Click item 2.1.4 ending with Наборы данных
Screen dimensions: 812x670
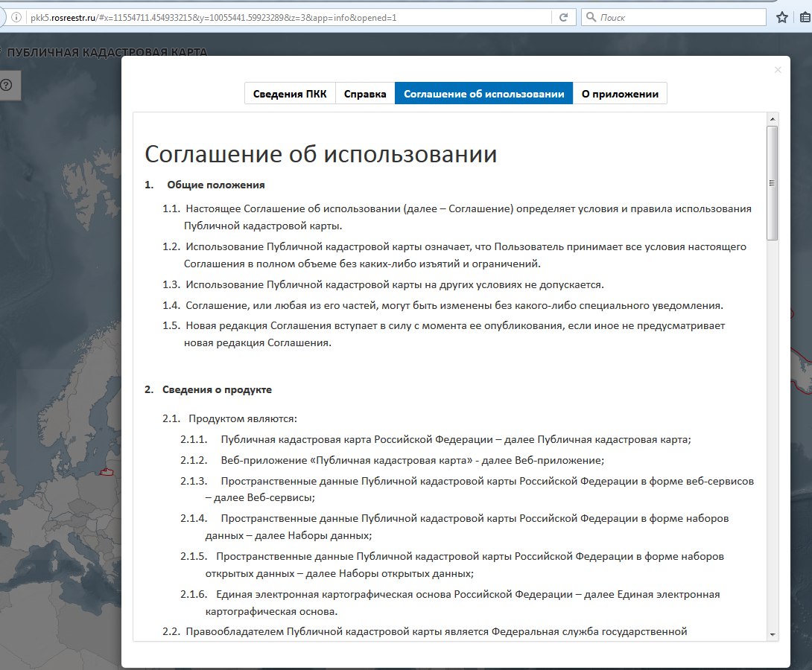click(454, 526)
